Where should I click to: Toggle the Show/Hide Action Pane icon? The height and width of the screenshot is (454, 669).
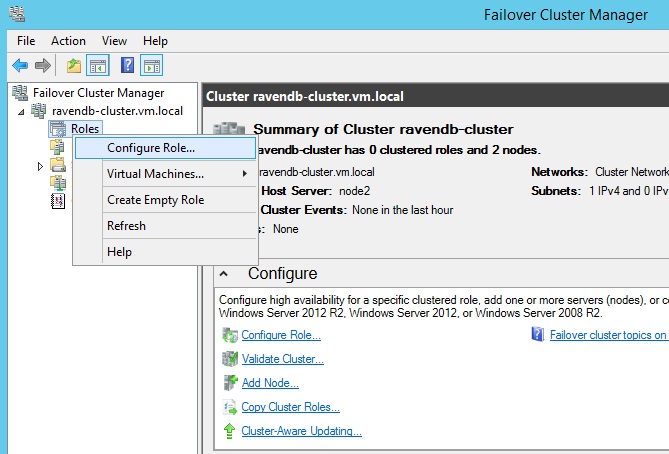coord(151,66)
